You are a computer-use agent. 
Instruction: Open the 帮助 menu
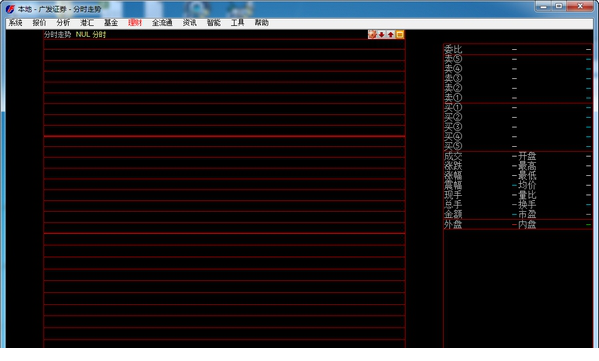[262, 23]
